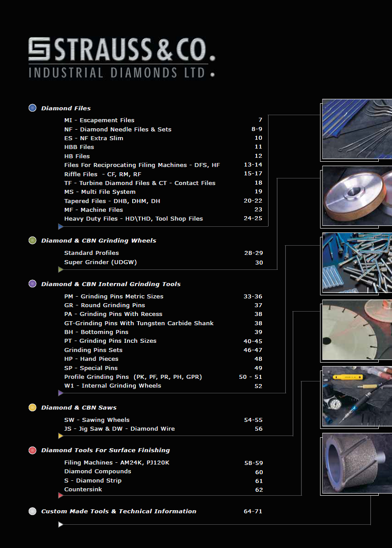Open Diamond & CBN Internal Grinding Tools heading
This screenshot has width=392, height=548.
coord(111,284)
